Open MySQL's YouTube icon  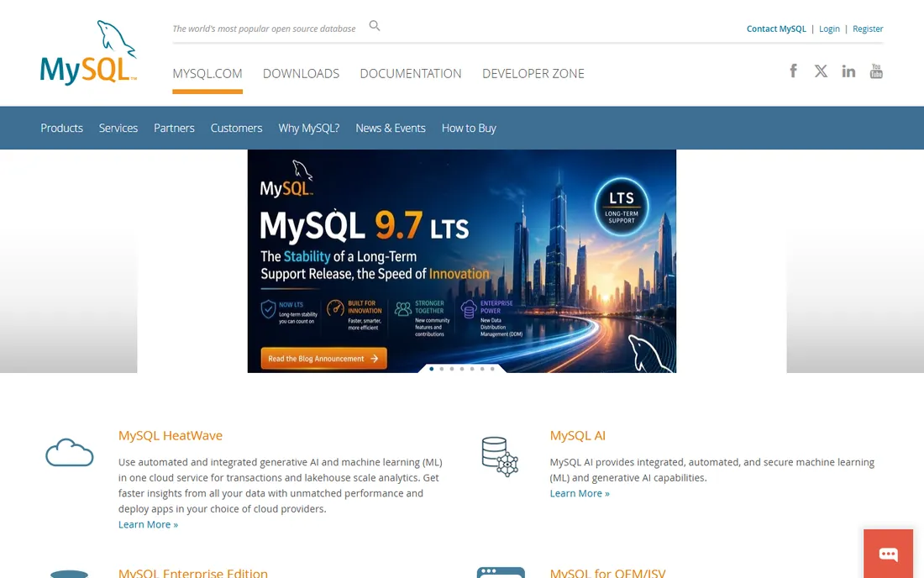coord(876,71)
